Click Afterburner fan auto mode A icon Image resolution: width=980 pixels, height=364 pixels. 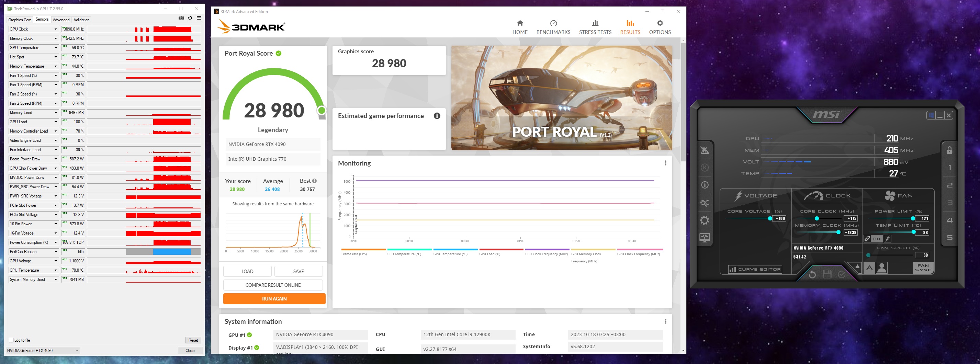pos(869,268)
